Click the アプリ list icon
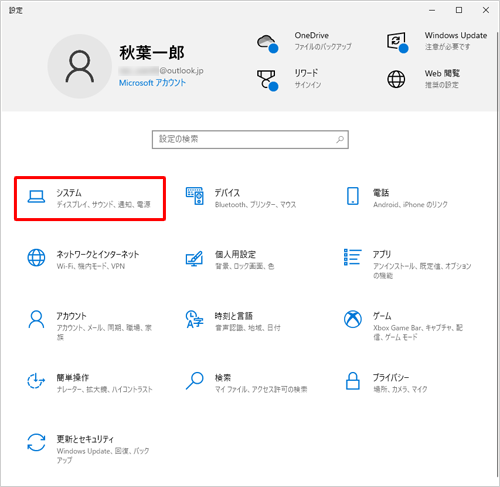The width and height of the screenshot is (500, 487). [352, 257]
